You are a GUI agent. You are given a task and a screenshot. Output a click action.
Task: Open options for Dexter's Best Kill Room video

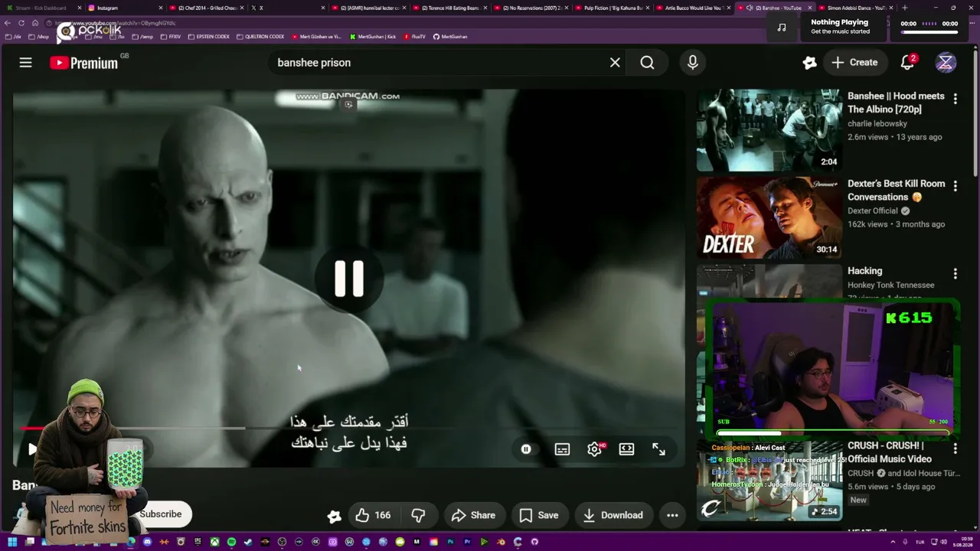[x=955, y=187]
